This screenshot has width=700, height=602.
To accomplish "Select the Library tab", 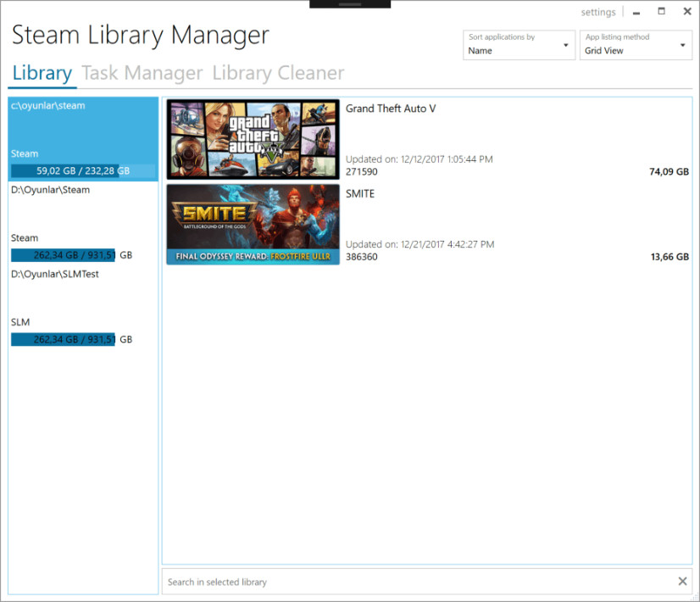I will (42, 73).
